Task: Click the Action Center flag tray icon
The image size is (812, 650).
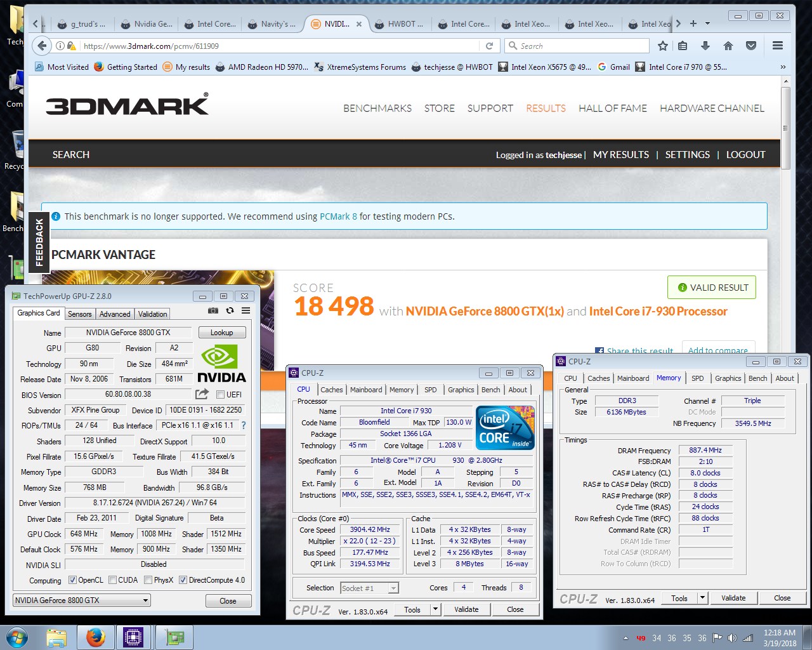Action: tap(717, 638)
